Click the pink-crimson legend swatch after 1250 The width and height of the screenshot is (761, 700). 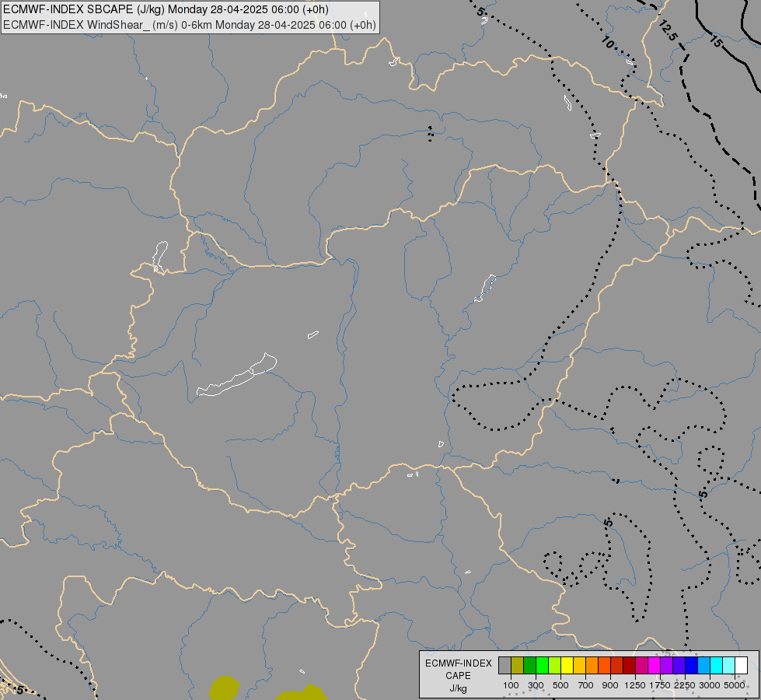point(641,666)
